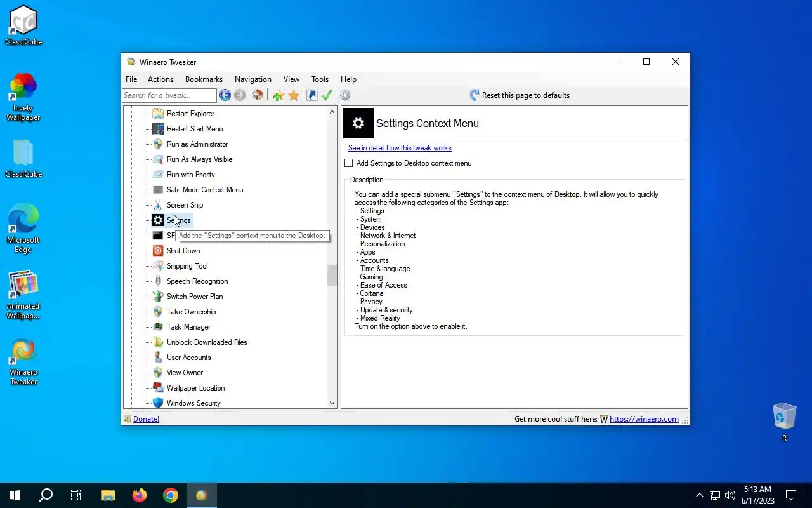Open the Tools menu

tap(320, 79)
